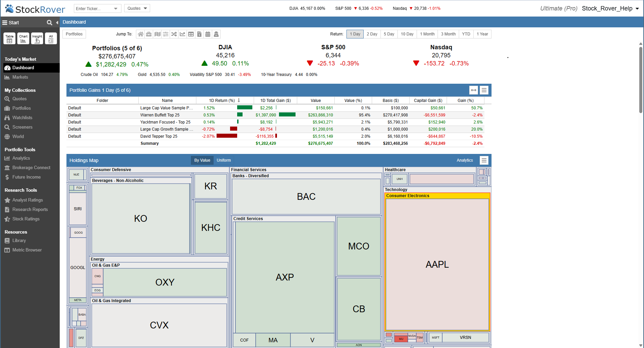Select the 1 Month return period
Screen dimensions: 644x348
coord(427,34)
